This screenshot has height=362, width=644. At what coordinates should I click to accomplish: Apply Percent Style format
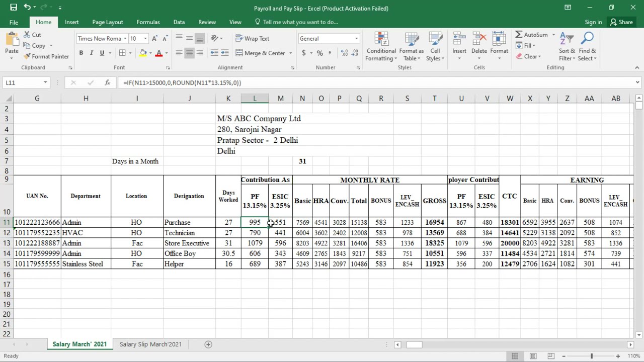click(x=319, y=53)
